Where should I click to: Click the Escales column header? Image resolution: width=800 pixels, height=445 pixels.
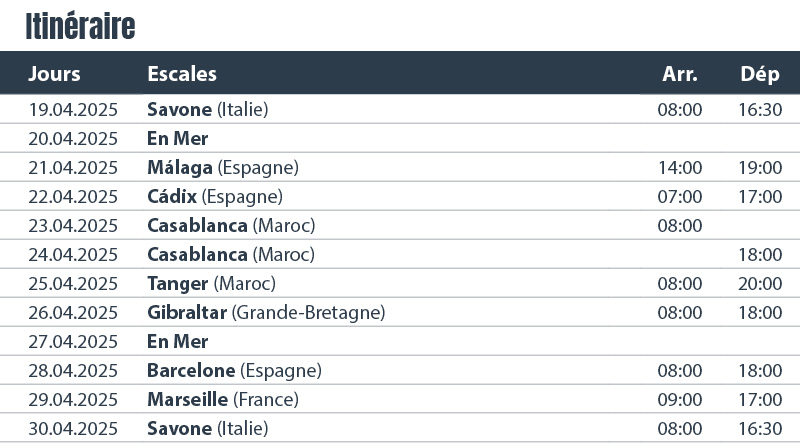pos(182,74)
